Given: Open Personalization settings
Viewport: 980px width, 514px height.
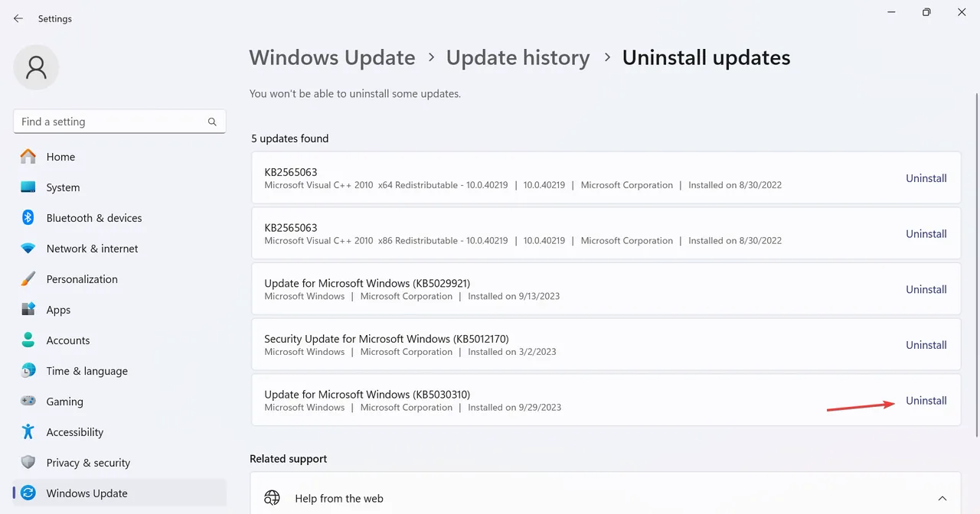Looking at the screenshot, I should coord(119,279).
